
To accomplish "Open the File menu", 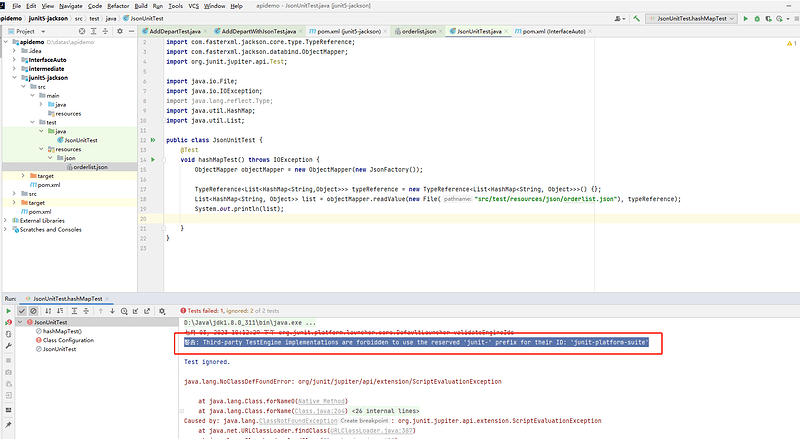I will pos(16,6).
